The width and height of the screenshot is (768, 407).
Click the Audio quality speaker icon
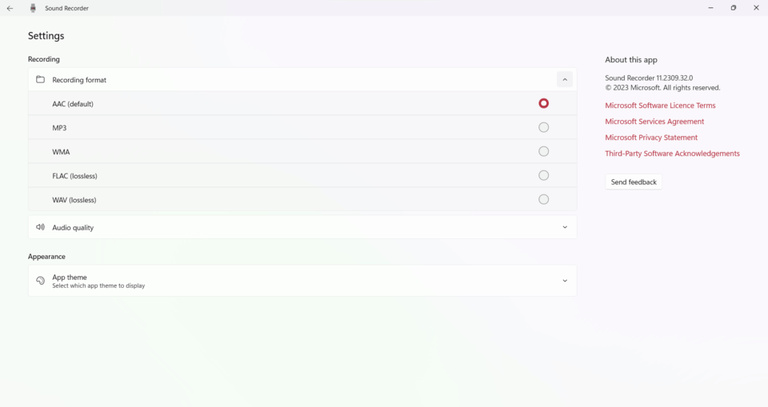tap(40, 227)
